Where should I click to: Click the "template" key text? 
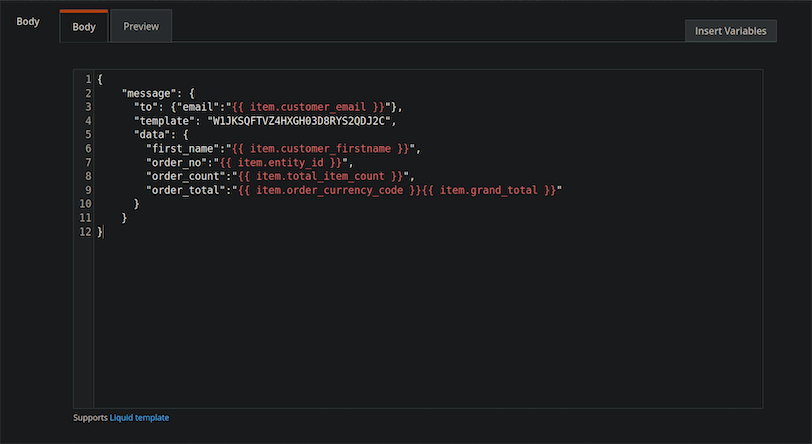pos(164,121)
